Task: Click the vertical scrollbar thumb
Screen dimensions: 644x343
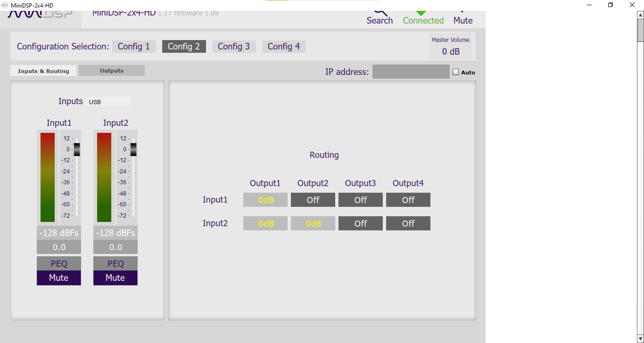Action: click(640, 31)
